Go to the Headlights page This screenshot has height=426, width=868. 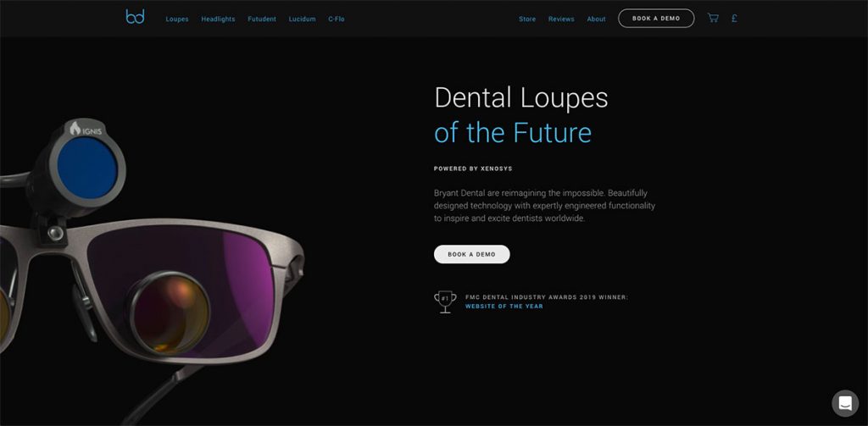coord(218,19)
